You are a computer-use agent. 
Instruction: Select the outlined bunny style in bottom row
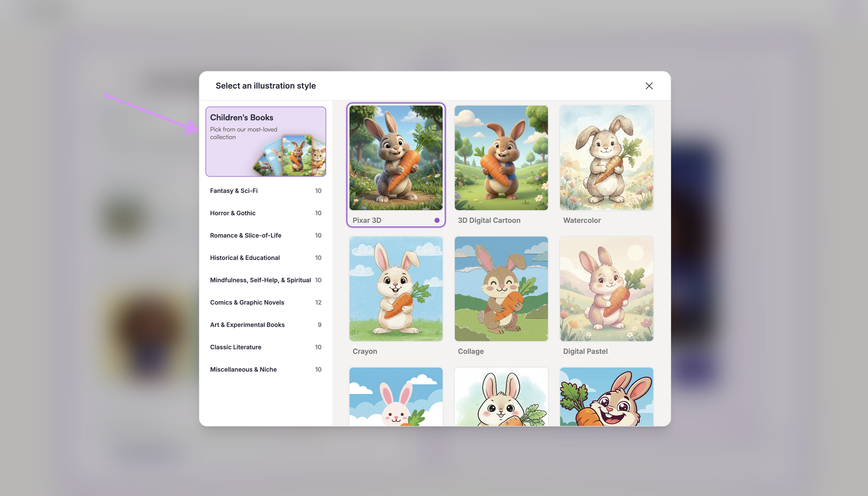coord(501,397)
